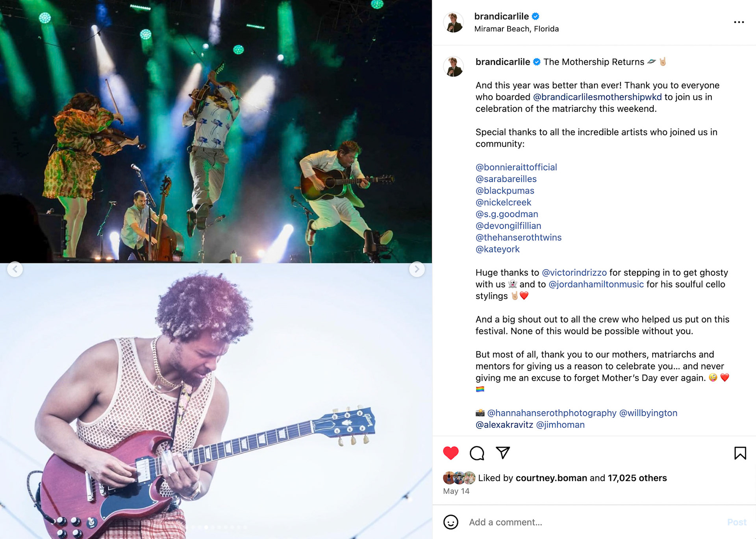Screen dimensions: 756x539
Task: Click brandicarlile avatar in post header
Action: click(x=453, y=22)
